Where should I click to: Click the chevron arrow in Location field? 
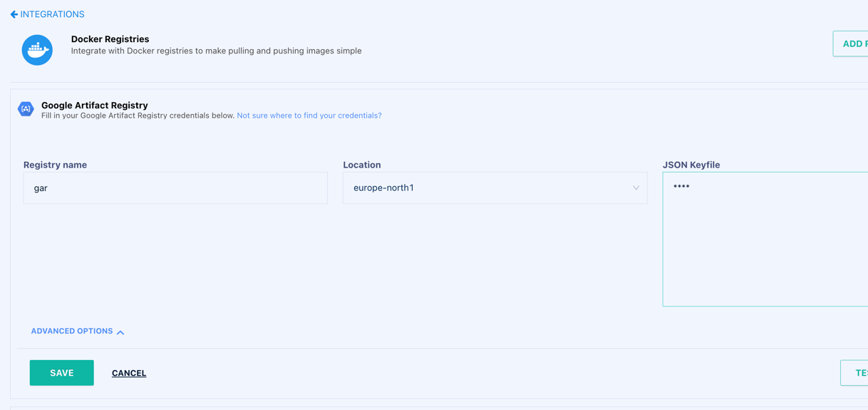coord(636,188)
